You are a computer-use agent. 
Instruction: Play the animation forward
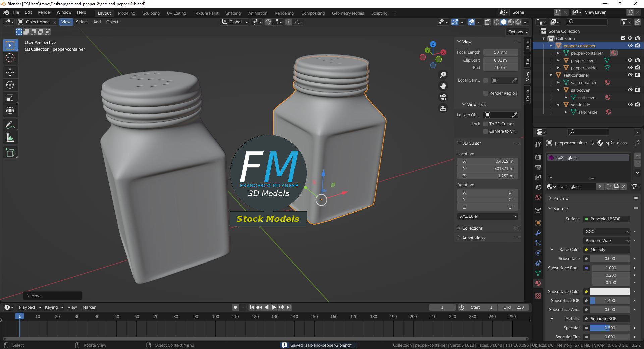coord(274,307)
